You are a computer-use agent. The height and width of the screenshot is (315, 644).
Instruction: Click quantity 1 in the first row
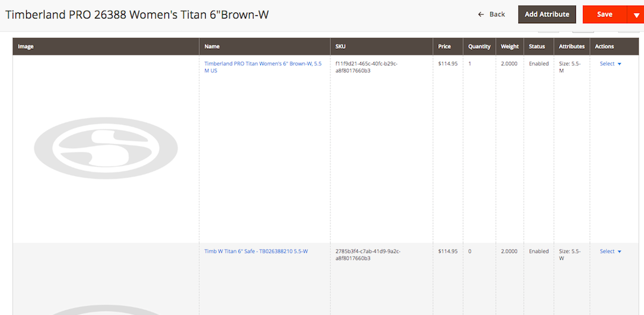(470, 63)
